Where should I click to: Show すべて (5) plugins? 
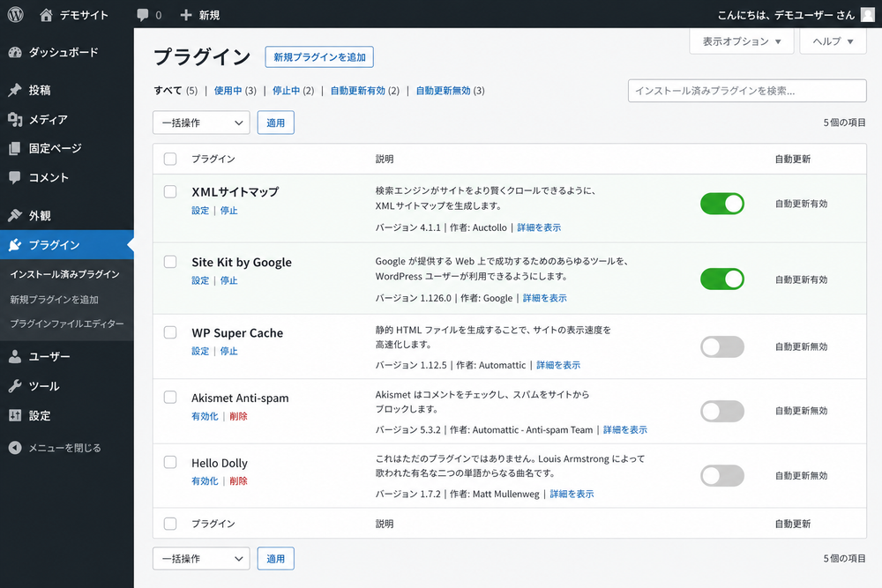[x=176, y=91]
